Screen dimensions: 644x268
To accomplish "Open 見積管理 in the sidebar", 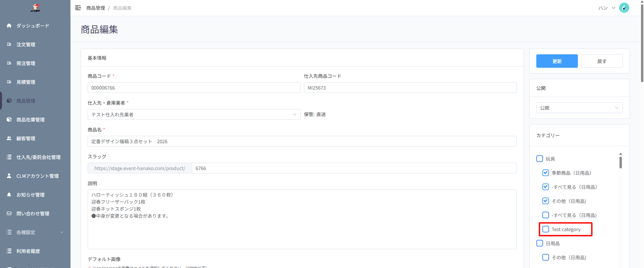I will [26, 82].
